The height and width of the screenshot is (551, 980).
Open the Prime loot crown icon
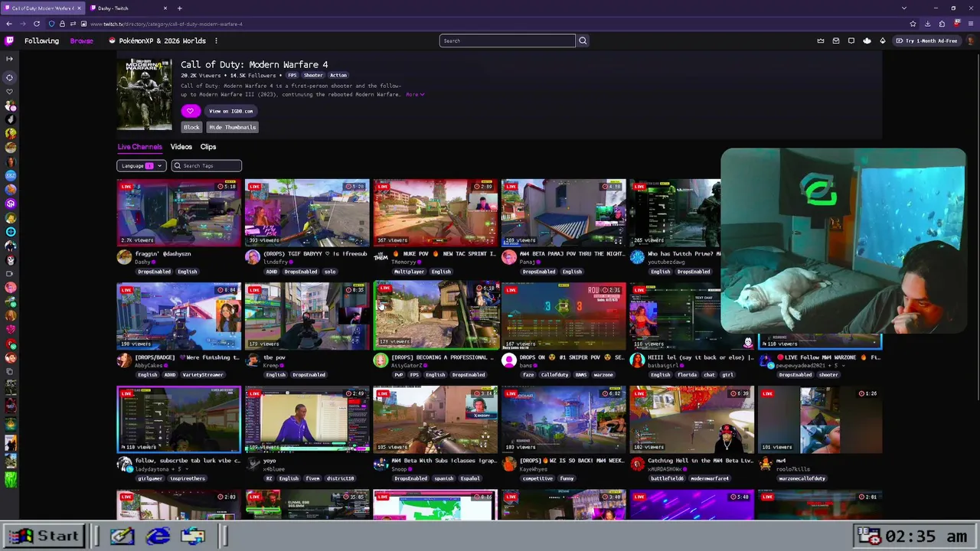[821, 41]
